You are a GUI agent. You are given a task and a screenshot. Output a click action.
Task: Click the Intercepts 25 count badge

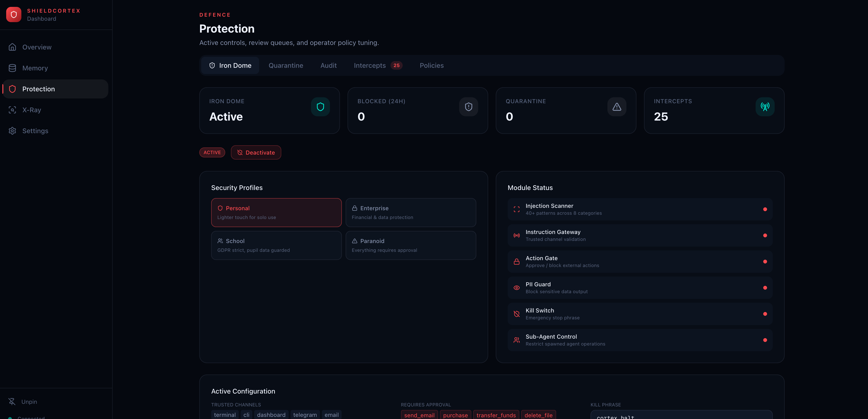396,65
